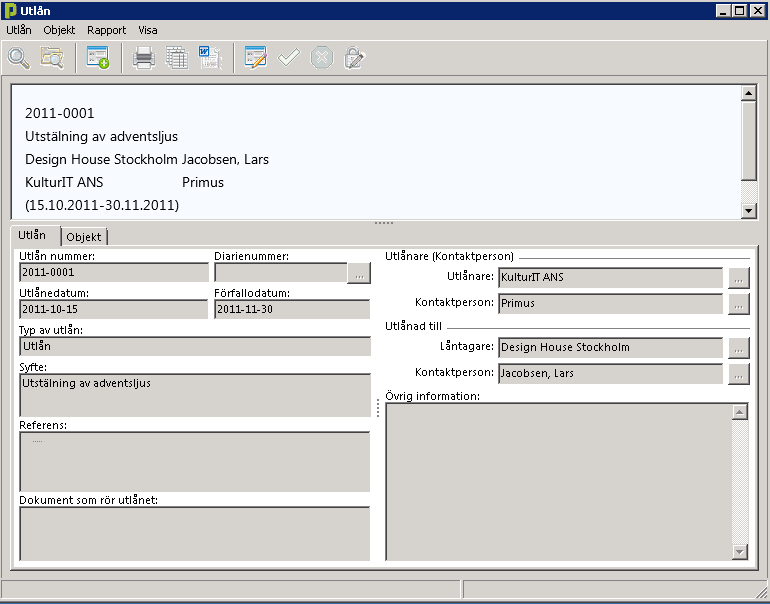Click the Utlån nummer field
Viewport: 770px width, 604px height.
(114, 272)
